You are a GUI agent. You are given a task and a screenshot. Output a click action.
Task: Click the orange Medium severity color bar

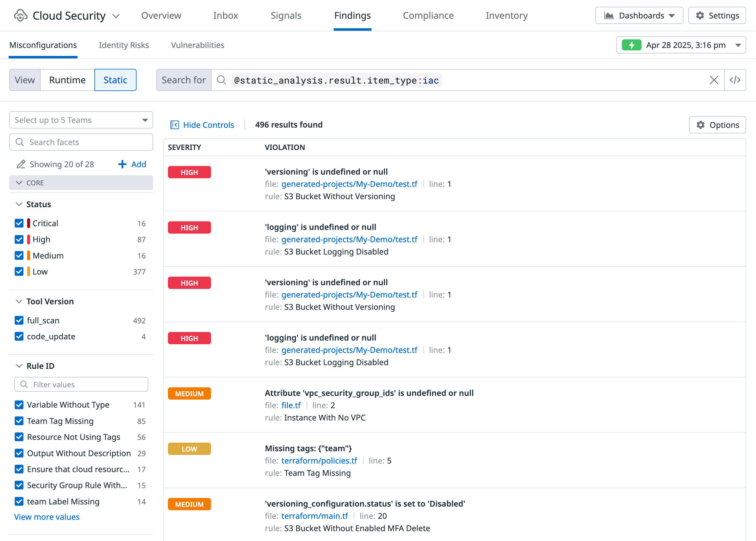pyautogui.click(x=29, y=255)
